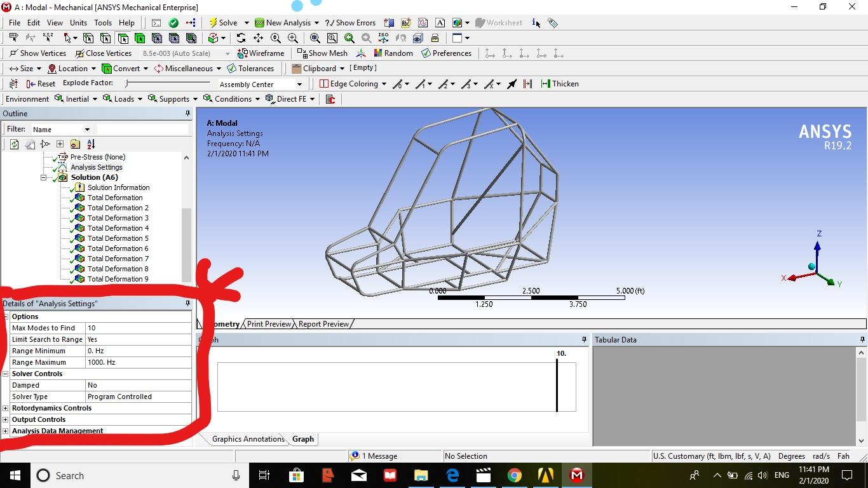Collapse the Solution (A6) tree node

coord(44,177)
